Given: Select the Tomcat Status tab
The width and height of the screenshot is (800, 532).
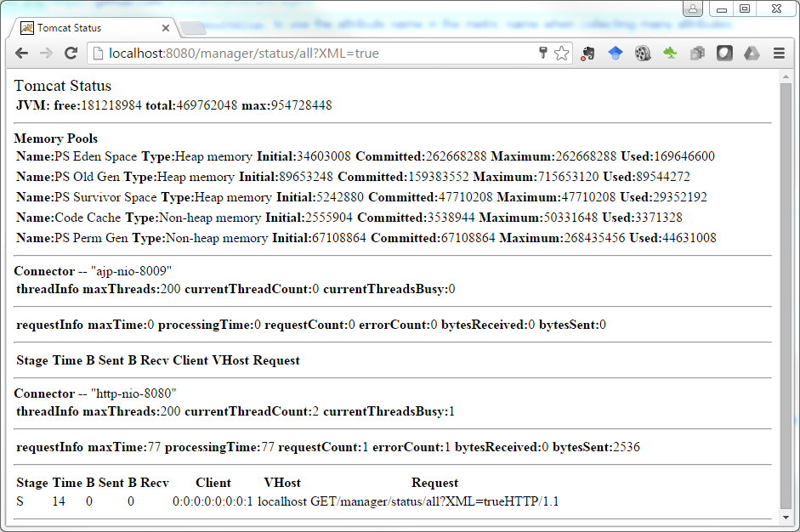Looking at the screenshot, I should click(x=92, y=28).
